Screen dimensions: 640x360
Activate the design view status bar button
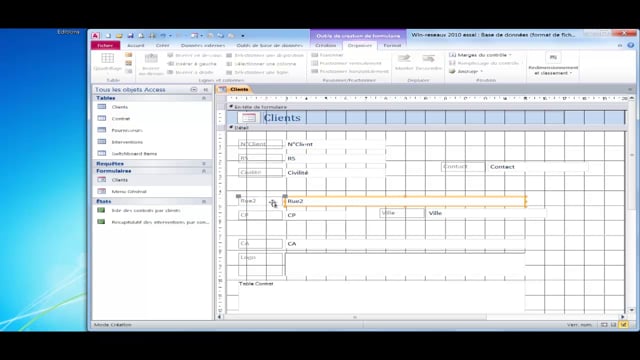click(x=624, y=325)
